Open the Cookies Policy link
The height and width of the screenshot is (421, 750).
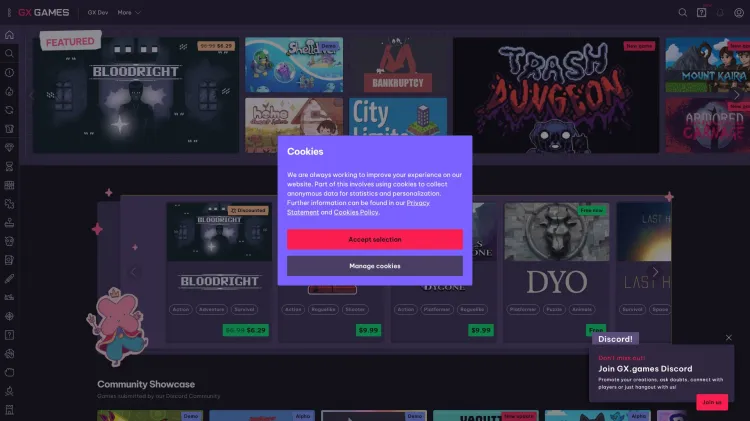pyautogui.click(x=356, y=213)
